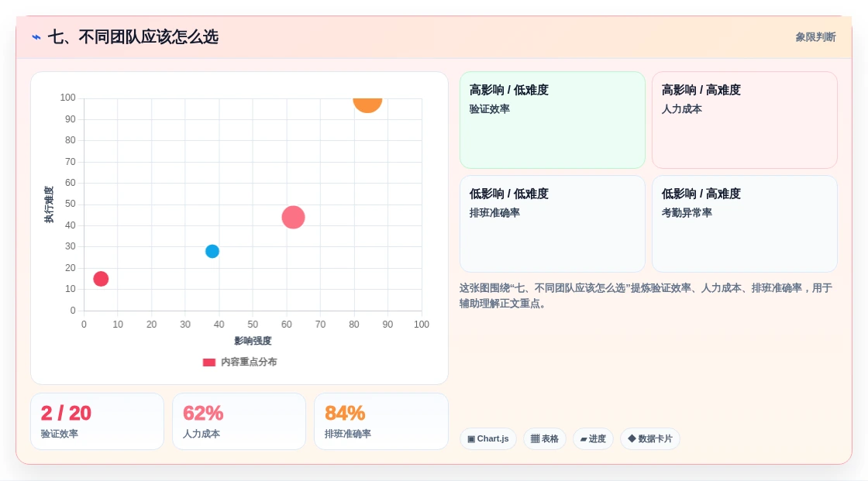868x481 pixels.
Task: Open the 低影响 / 高难度 quadrant card
Action: tap(745, 224)
